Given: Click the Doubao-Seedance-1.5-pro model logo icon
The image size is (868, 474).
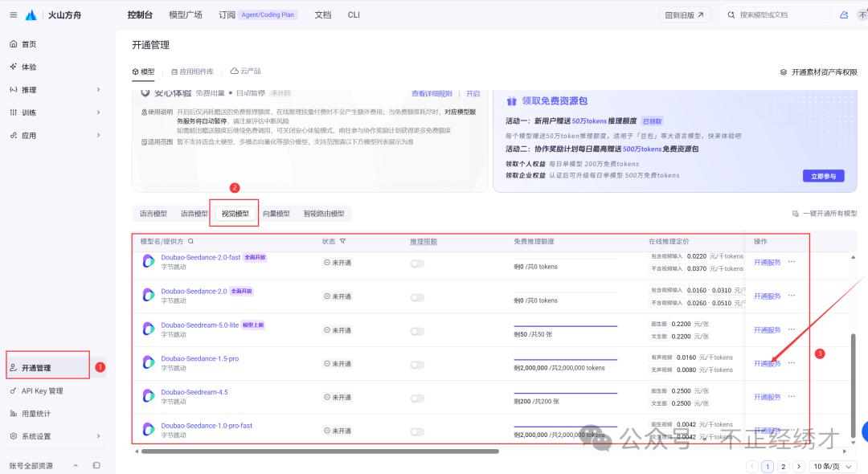Looking at the screenshot, I should (149, 362).
